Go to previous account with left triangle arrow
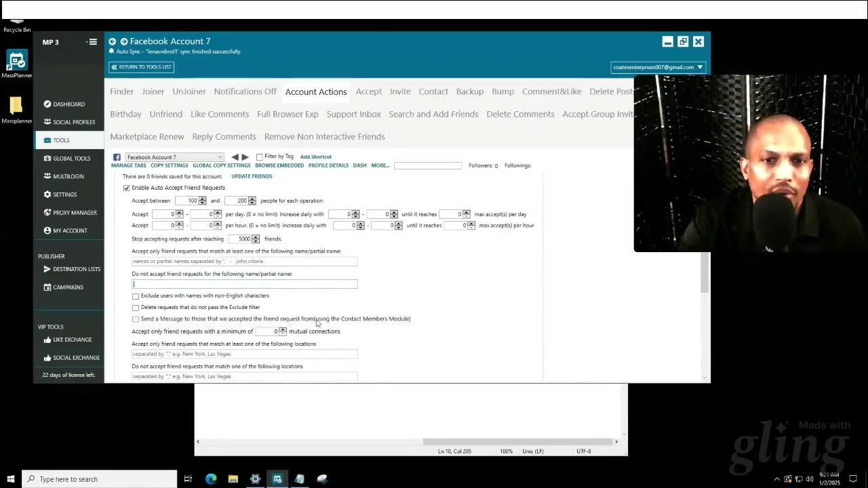 (x=235, y=157)
